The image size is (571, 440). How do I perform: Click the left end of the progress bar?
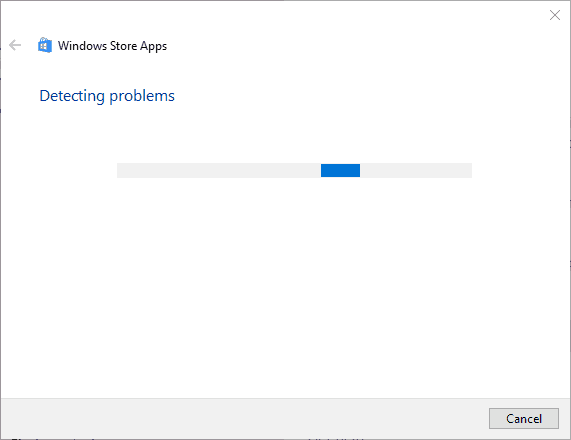tap(122, 170)
